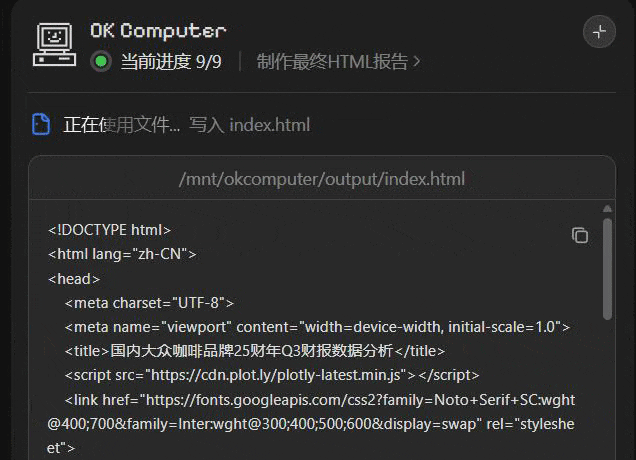Image resolution: width=636 pixels, height=460 pixels.
Task: Select the /mnt/okcomputer/output/index.html file path header
Action: pos(321,180)
